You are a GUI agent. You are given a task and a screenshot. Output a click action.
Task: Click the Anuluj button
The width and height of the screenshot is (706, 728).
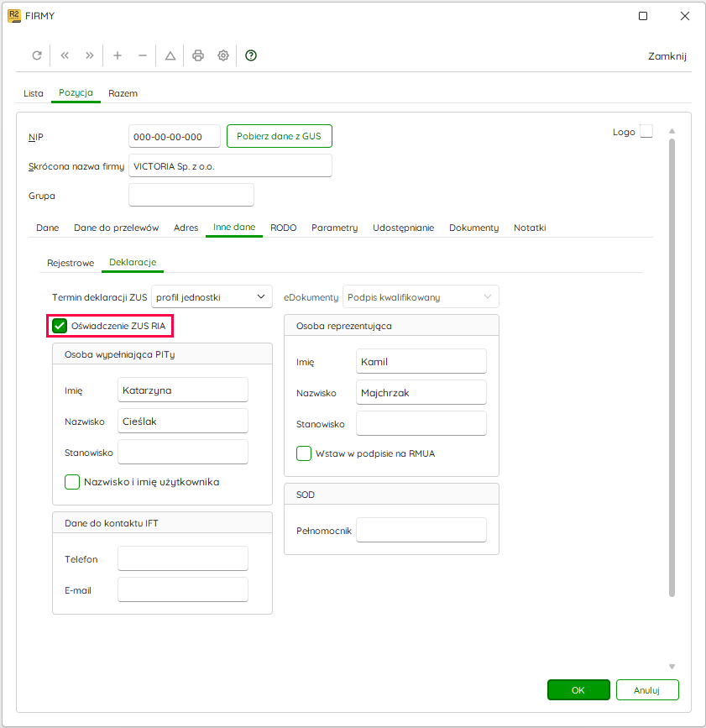click(x=647, y=690)
